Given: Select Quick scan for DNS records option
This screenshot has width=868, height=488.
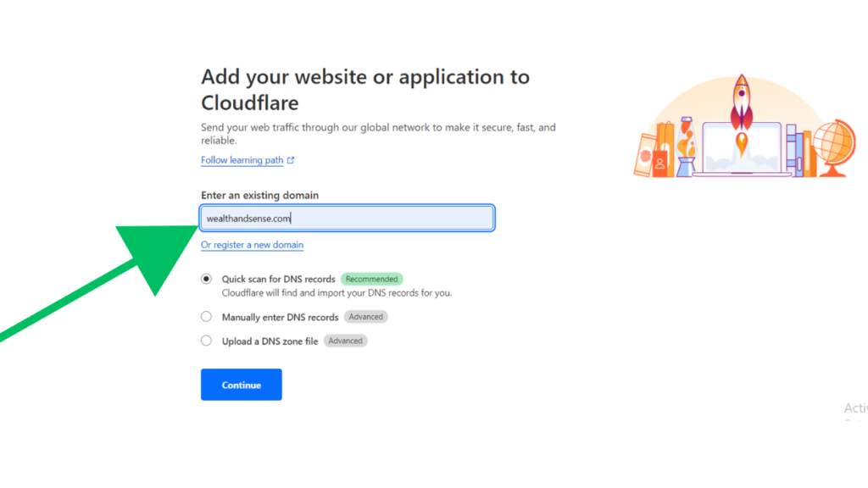Looking at the screenshot, I should (207, 279).
